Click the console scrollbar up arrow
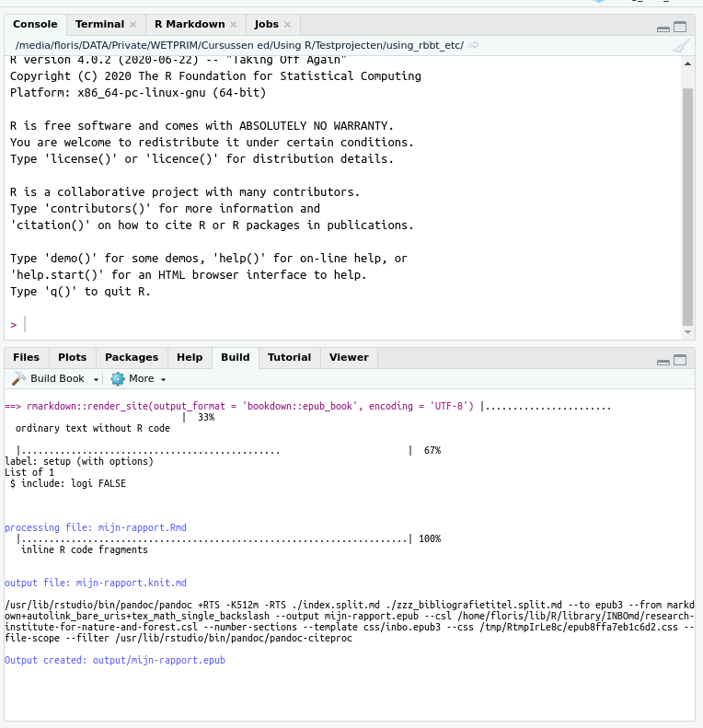 tap(687, 64)
